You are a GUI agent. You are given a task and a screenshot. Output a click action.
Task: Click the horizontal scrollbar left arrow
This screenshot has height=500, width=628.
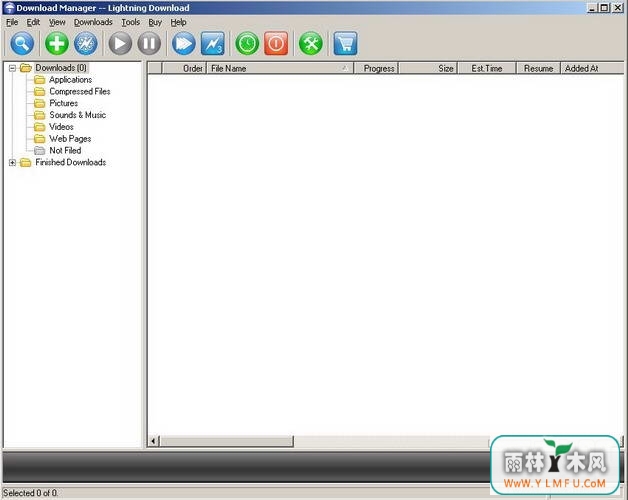tap(153, 441)
